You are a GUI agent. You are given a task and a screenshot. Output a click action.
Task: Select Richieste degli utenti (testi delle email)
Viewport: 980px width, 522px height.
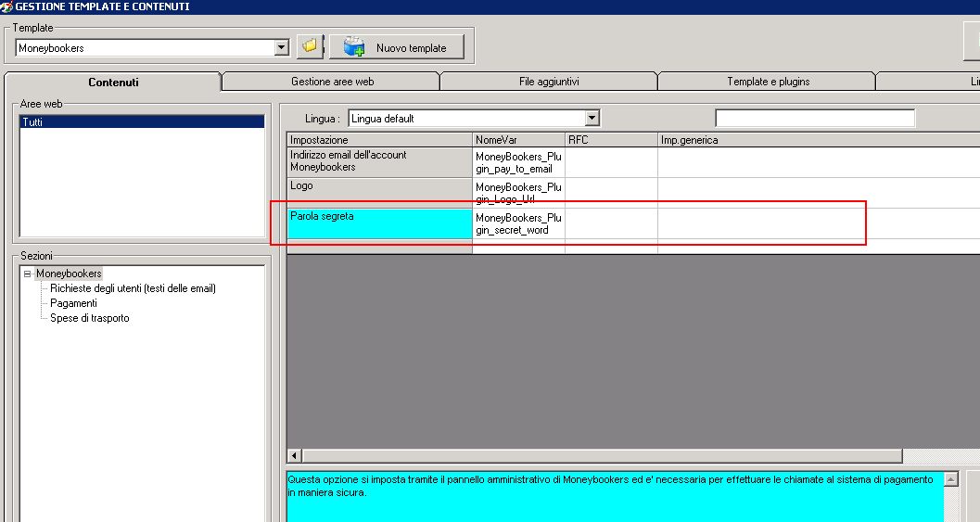(133, 288)
